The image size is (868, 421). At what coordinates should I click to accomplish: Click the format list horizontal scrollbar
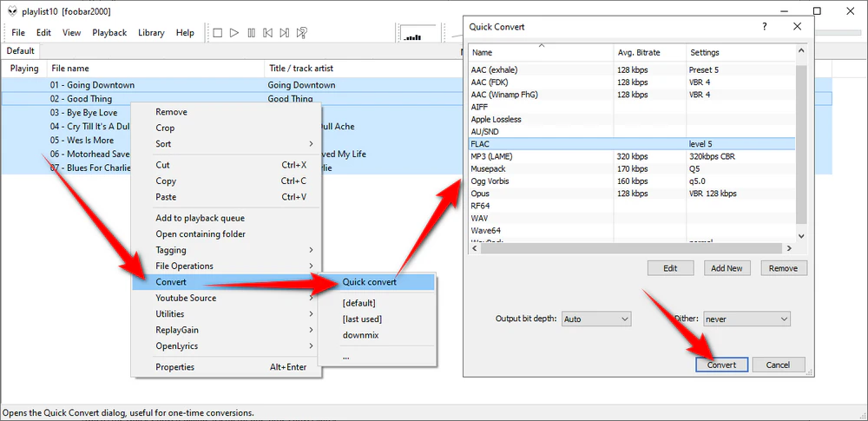(632, 248)
